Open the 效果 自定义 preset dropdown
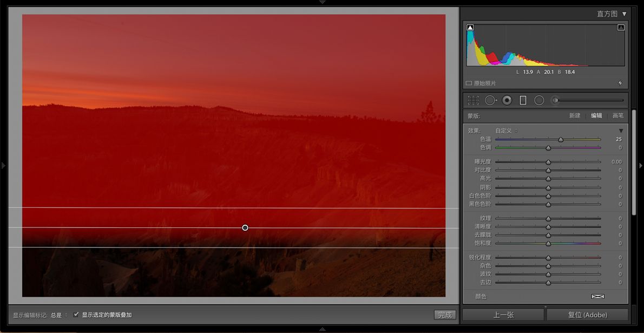The image size is (644, 333). coord(507,130)
